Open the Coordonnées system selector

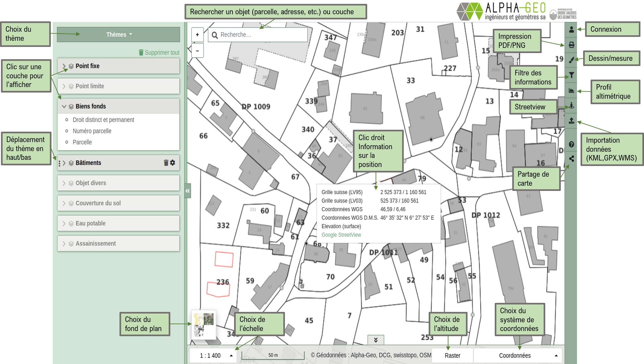click(x=517, y=356)
